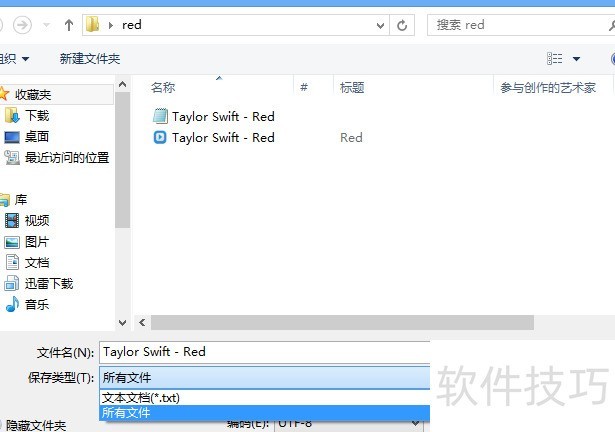
Task: Select the Taylor Swift - Red media file
Action: point(222,138)
